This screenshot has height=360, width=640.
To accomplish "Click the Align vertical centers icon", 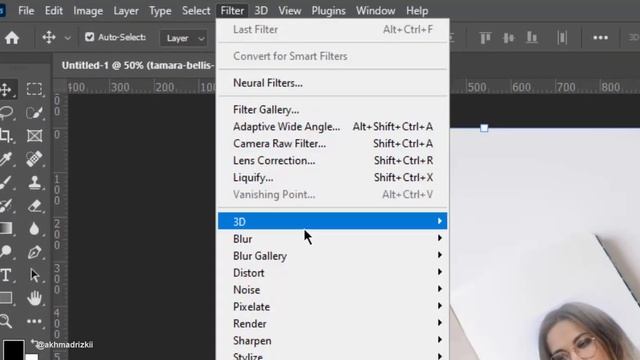I will (508, 38).
